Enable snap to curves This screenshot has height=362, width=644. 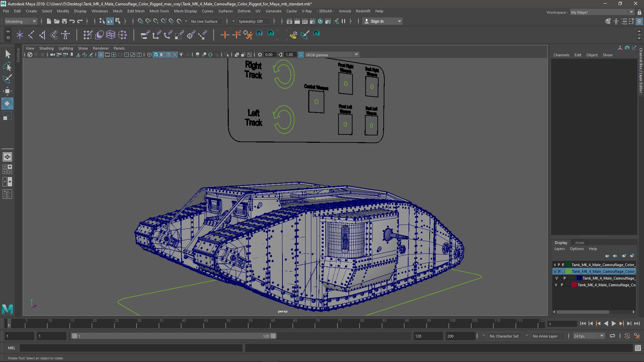(x=148, y=21)
